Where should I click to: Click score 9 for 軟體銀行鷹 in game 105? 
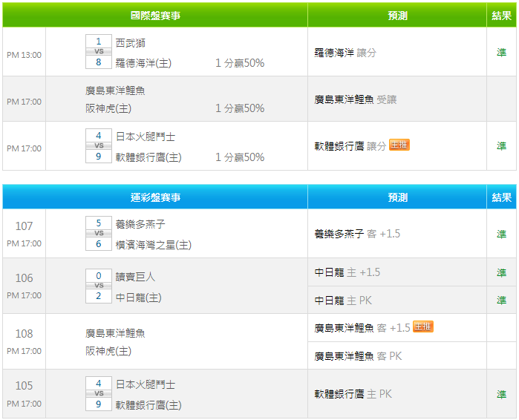tap(99, 404)
